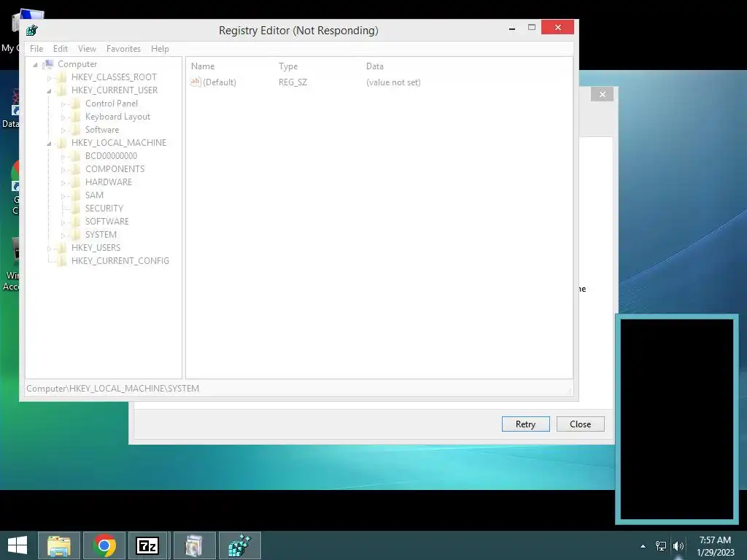The image size is (747, 560).
Task: Click the Control Panel folder icon
Action: point(75,104)
